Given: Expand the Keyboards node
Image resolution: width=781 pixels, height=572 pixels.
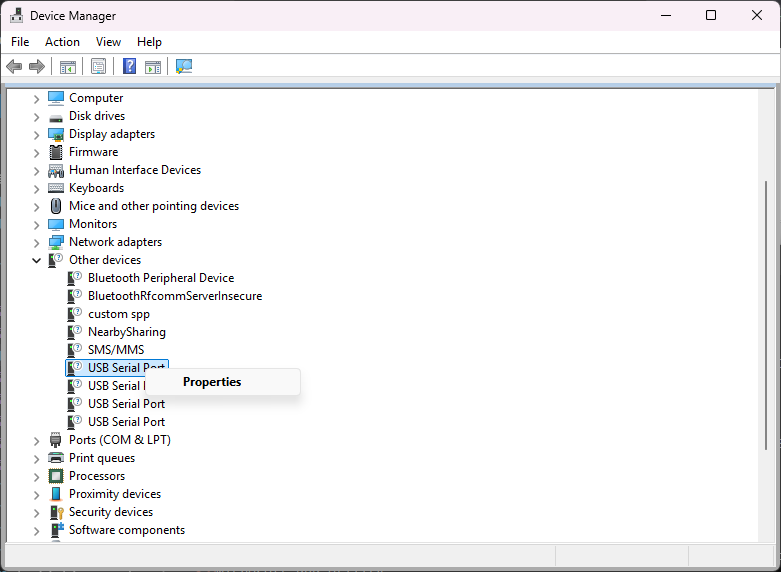Looking at the screenshot, I should 36,189.
